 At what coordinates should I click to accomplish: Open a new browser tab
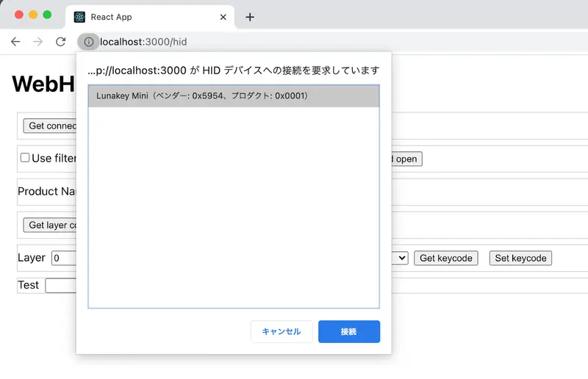coord(250,17)
